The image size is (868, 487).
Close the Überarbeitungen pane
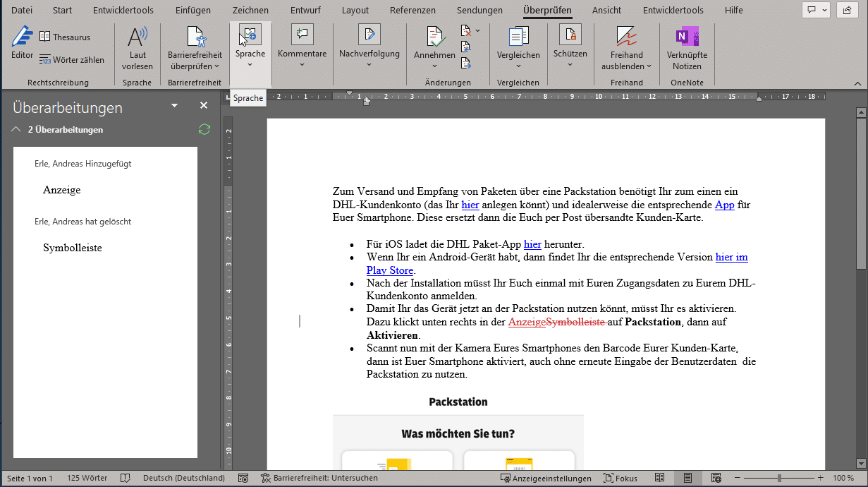point(204,105)
